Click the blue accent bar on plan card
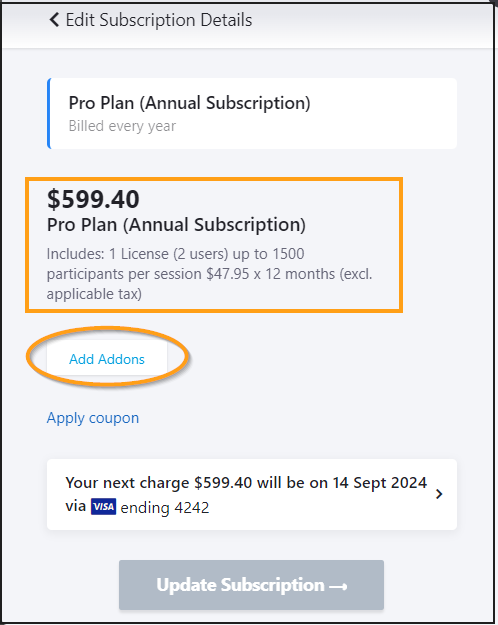 [49, 114]
